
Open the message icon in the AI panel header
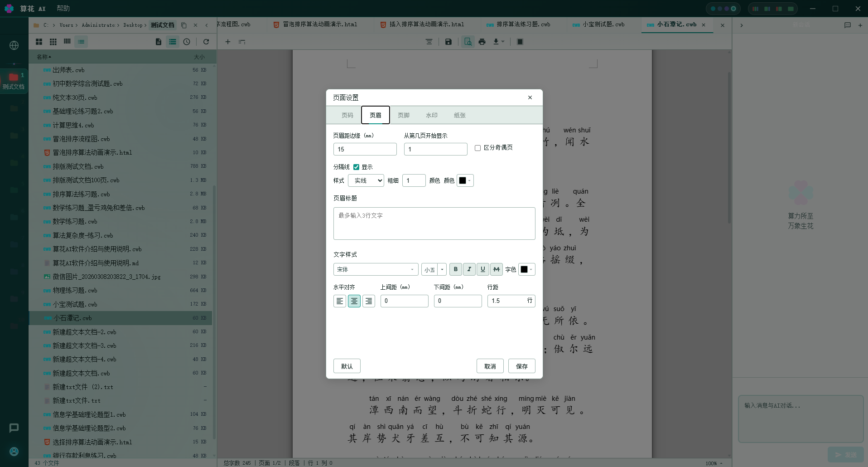point(848,25)
